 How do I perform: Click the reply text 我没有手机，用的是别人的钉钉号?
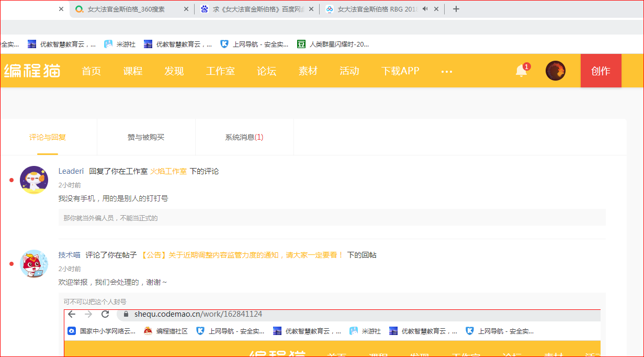pyautogui.click(x=113, y=198)
